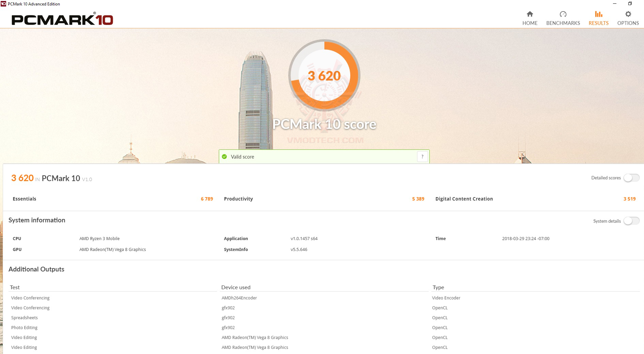Click the Valid score text

[x=242, y=157]
